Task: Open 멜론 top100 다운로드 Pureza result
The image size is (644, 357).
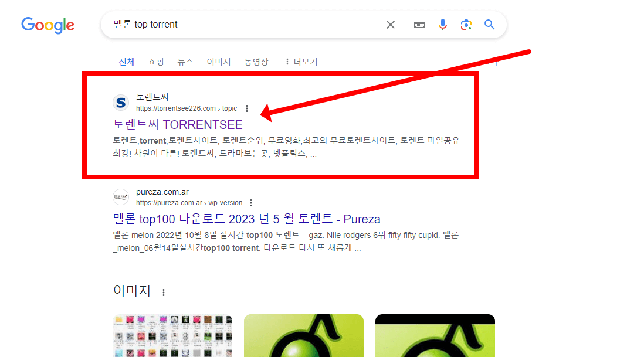Action: [246, 219]
